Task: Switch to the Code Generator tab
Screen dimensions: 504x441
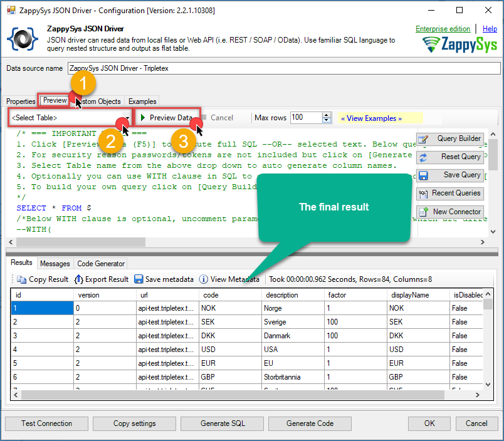Action: pyautogui.click(x=100, y=264)
